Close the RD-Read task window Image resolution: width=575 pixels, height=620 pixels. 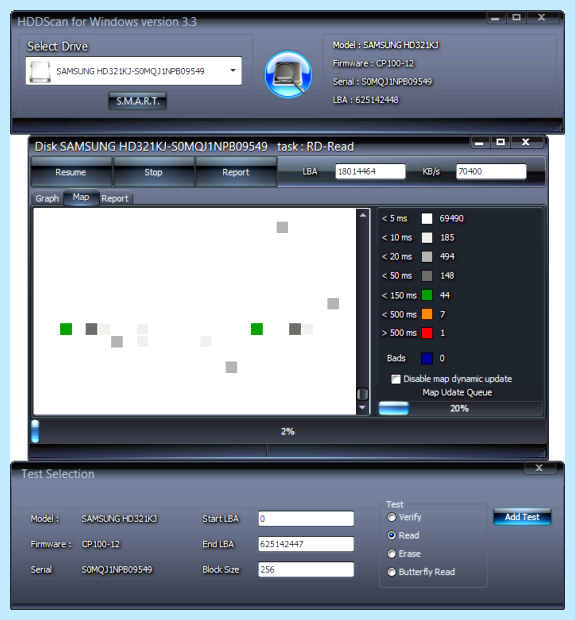[x=526, y=142]
